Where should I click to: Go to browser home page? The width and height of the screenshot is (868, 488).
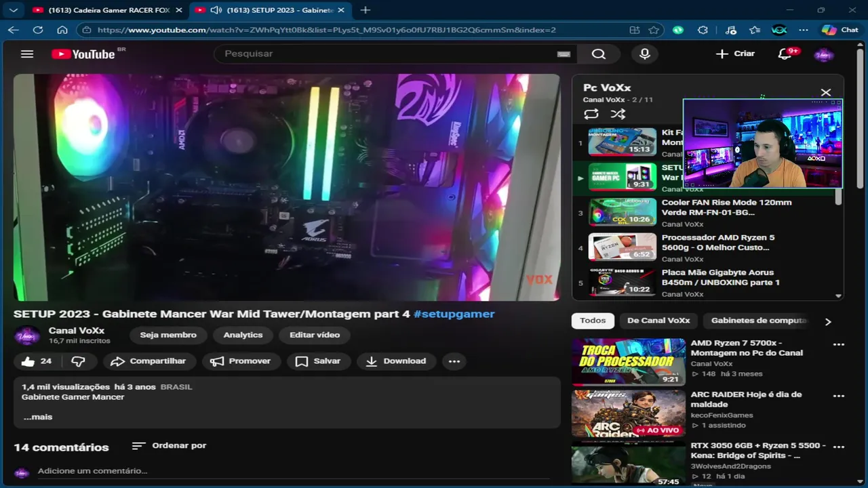tap(62, 30)
